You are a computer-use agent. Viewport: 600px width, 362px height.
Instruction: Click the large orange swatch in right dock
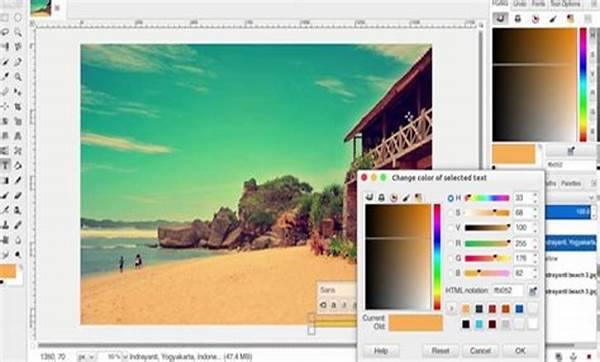tap(514, 154)
